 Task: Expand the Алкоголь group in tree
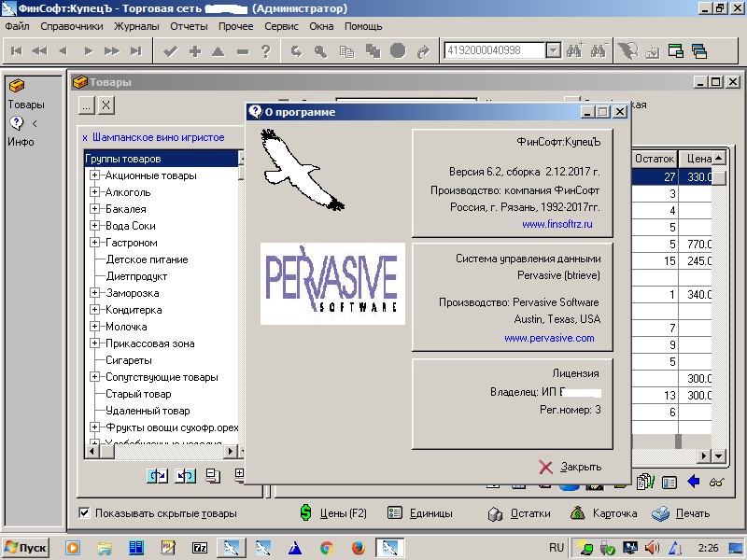[94, 192]
